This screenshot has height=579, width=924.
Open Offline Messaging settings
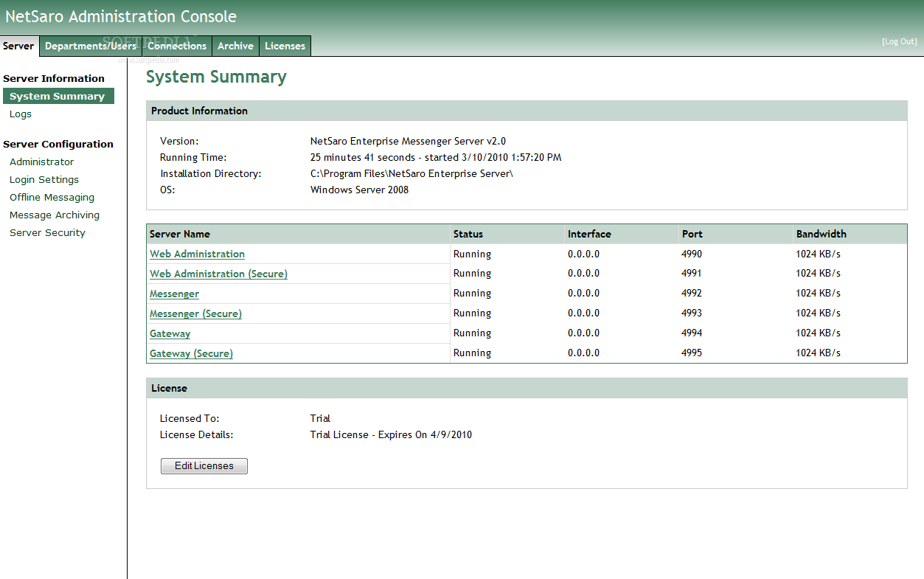pyautogui.click(x=52, y=197)
